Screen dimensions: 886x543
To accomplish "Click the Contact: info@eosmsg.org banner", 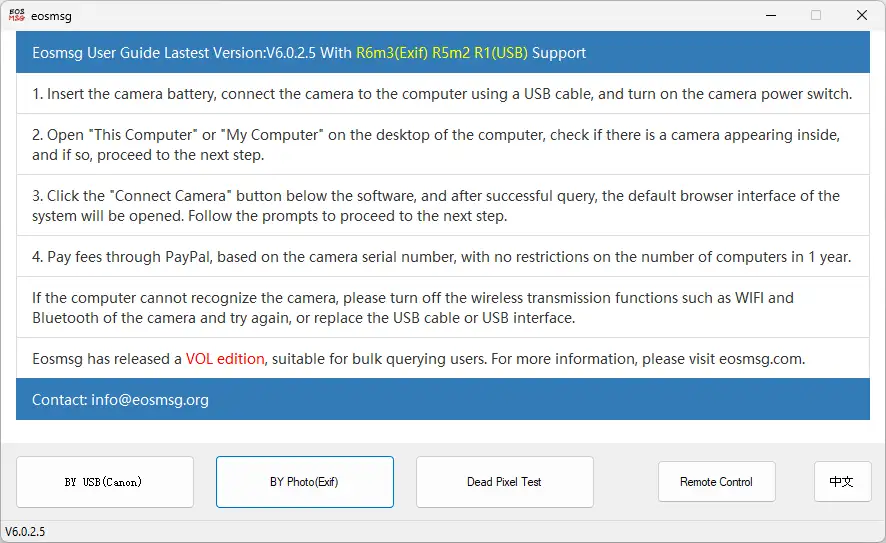I will pos(442,399).
